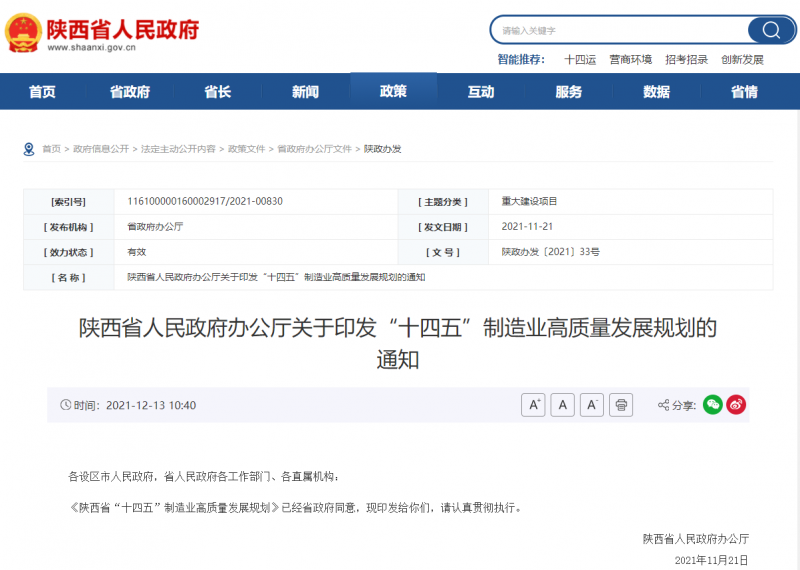The height and width of the screenshot is (570, 800).
Task: Click the search magnifier button
Action: pyautogui.click(x=771, y=30)
